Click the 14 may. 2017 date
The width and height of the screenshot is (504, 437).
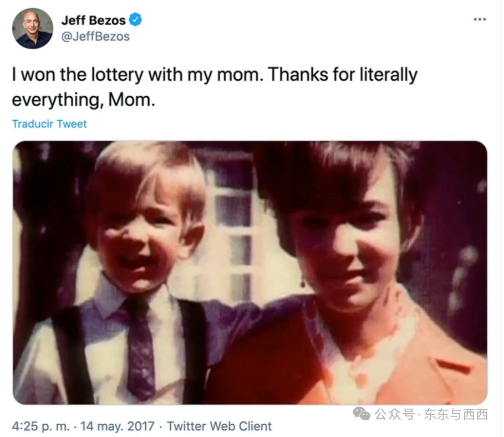pyautogui.click(x=118, y=426)
